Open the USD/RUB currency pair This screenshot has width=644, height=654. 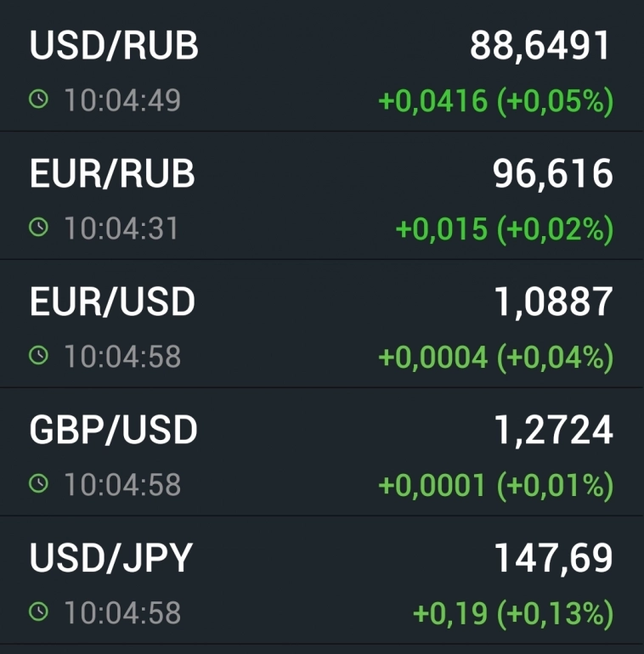tap(114, 46)
